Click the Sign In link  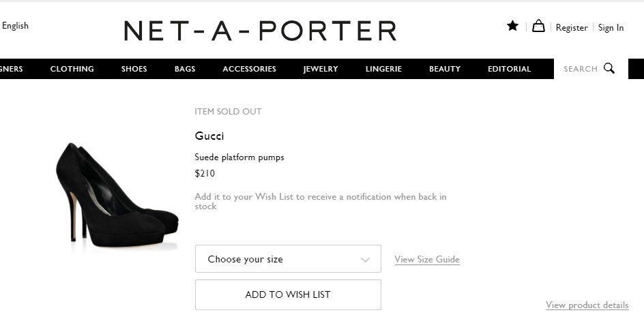click(x=611, y=28)
